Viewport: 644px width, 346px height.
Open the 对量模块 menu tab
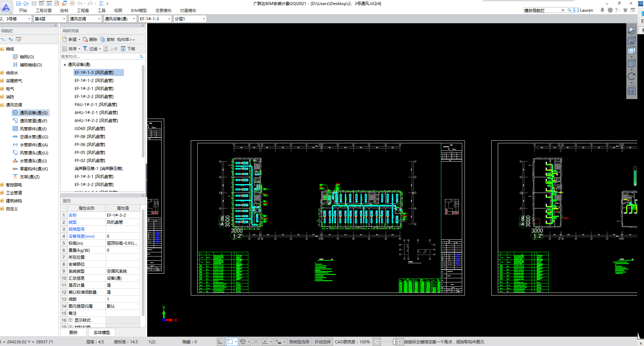[x=188, y=11]
